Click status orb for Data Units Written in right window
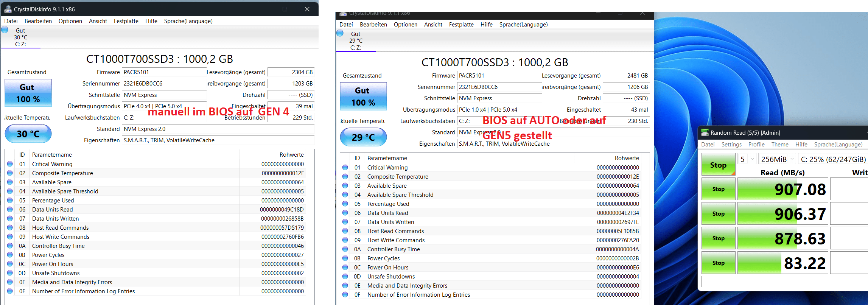This screenshot has height=305, width=868. tap(345, 222)
